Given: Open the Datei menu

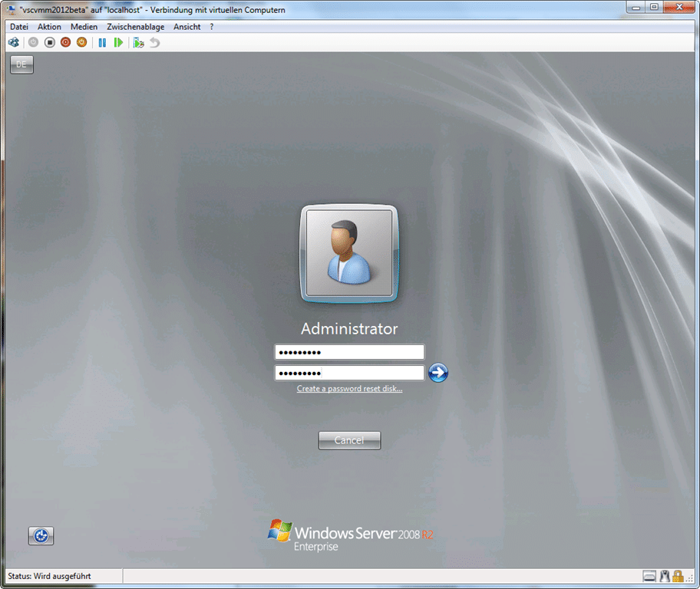Looking at the screenshot, I should [18, 27].
